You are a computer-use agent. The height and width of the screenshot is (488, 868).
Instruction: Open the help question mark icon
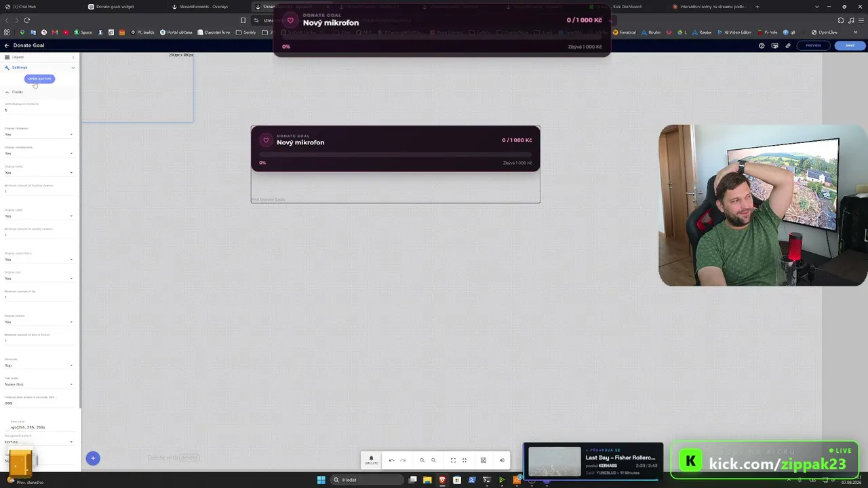tap(762, 45)
